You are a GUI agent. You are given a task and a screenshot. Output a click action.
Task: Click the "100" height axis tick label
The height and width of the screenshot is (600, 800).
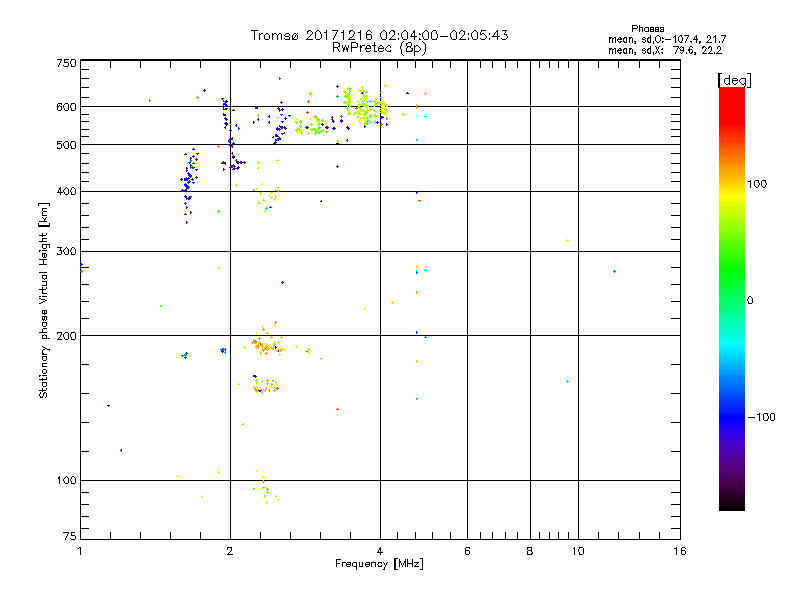(x=66, y=480)
